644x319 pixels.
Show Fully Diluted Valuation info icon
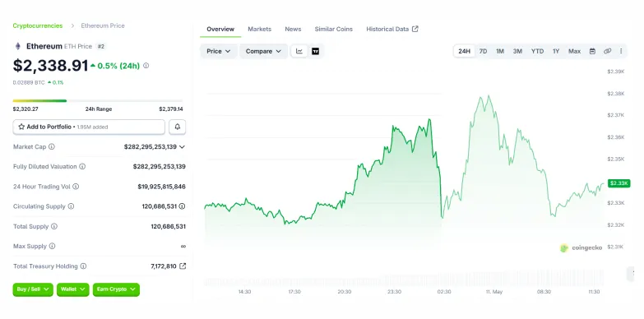click(x=82, y=166)
